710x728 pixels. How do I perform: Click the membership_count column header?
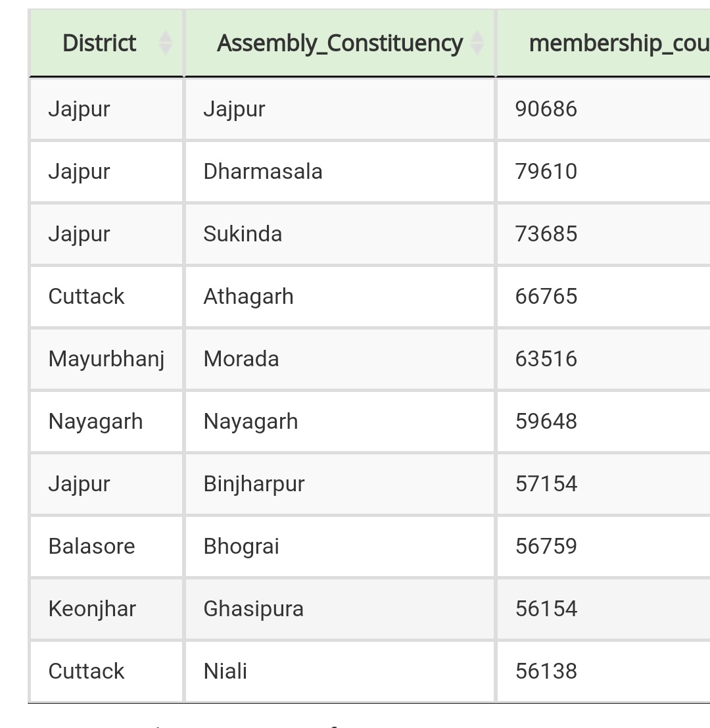(x=618, y=43)
